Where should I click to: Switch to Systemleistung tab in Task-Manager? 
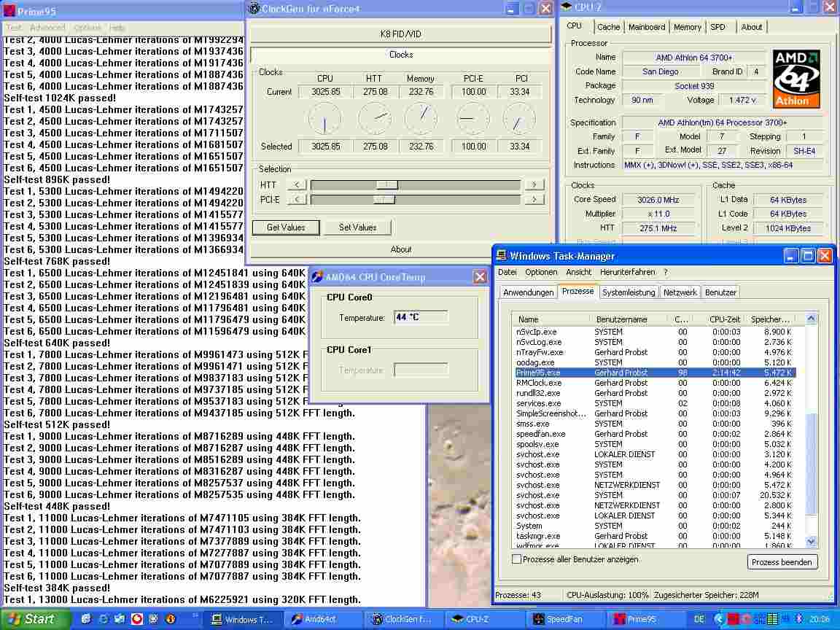(x=629, y=292)
